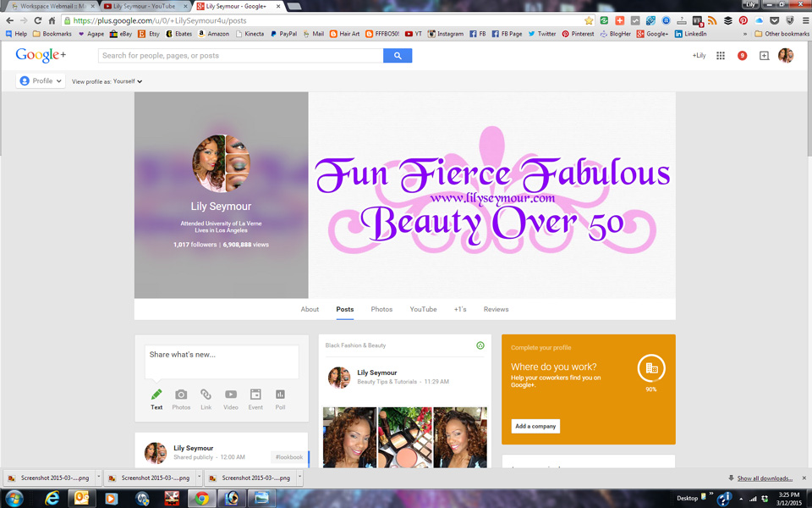This screenshot has width=812, height=508.
Task: Open the Twitter bookmark
Action: [x=541, y=34]
